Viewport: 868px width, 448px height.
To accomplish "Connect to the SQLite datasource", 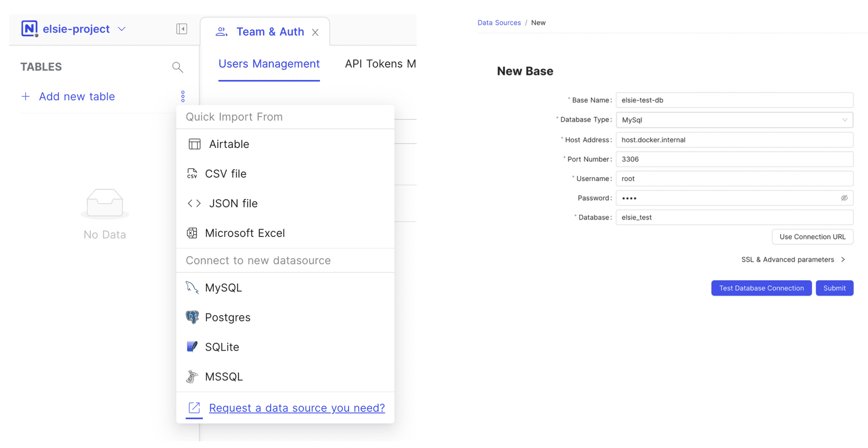I will pyautogui.click(x=222, y=347).
